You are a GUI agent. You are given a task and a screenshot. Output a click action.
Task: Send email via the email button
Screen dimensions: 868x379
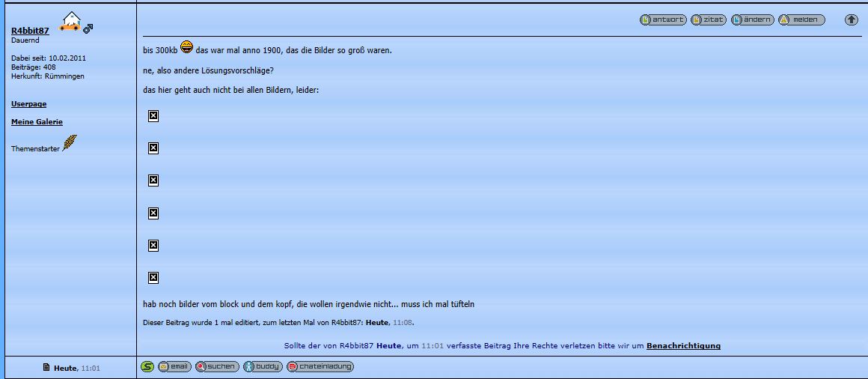tap(174, 366)
